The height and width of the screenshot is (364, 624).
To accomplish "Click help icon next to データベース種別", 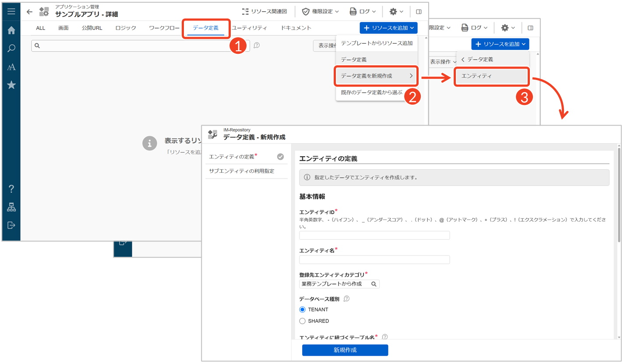I will point(346,299).
